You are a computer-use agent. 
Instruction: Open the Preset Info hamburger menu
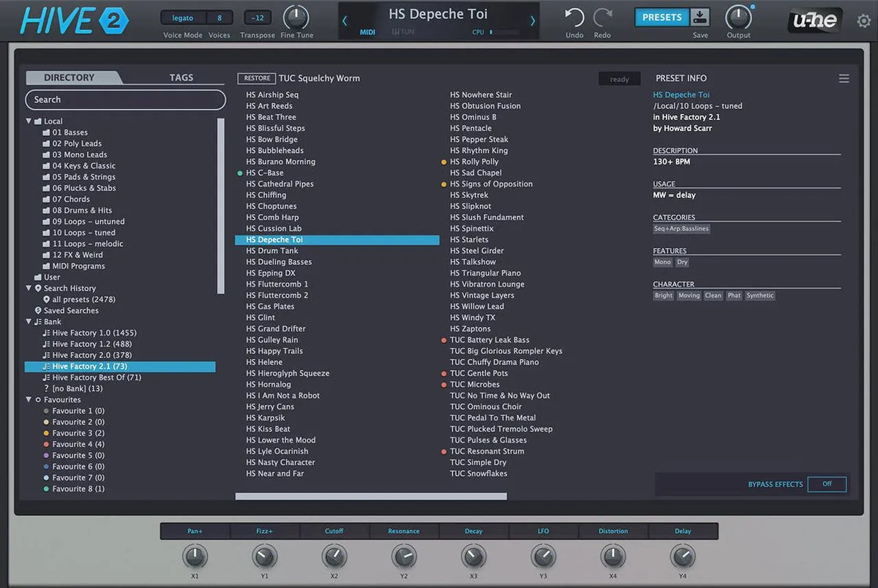point(844,78)
